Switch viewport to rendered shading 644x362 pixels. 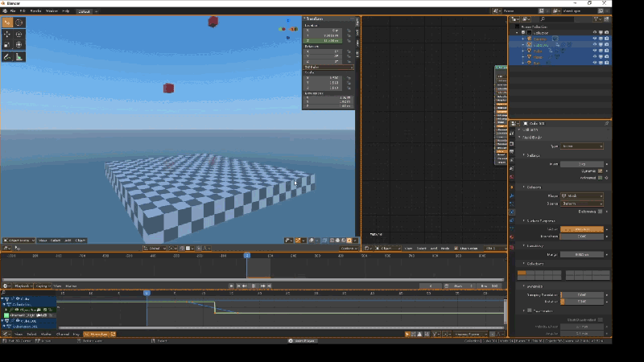click(349, 241)
